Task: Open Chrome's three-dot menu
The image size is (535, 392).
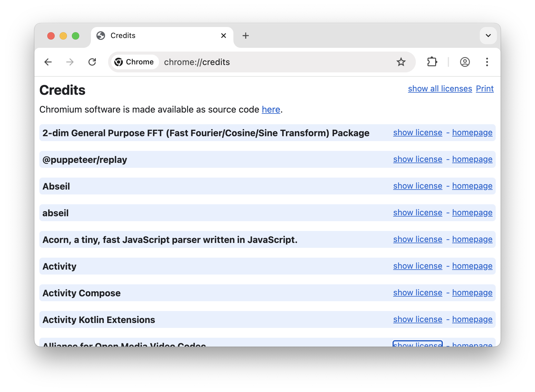Action: 487,62
